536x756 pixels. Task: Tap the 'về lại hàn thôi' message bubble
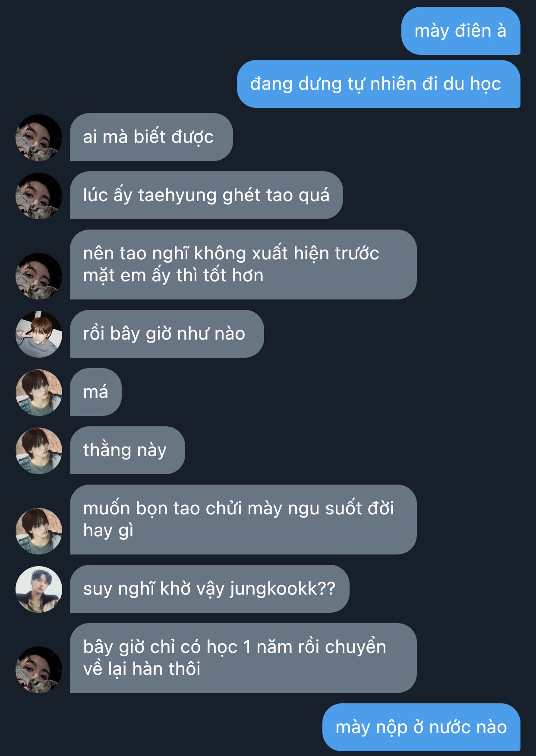[243, 658]
